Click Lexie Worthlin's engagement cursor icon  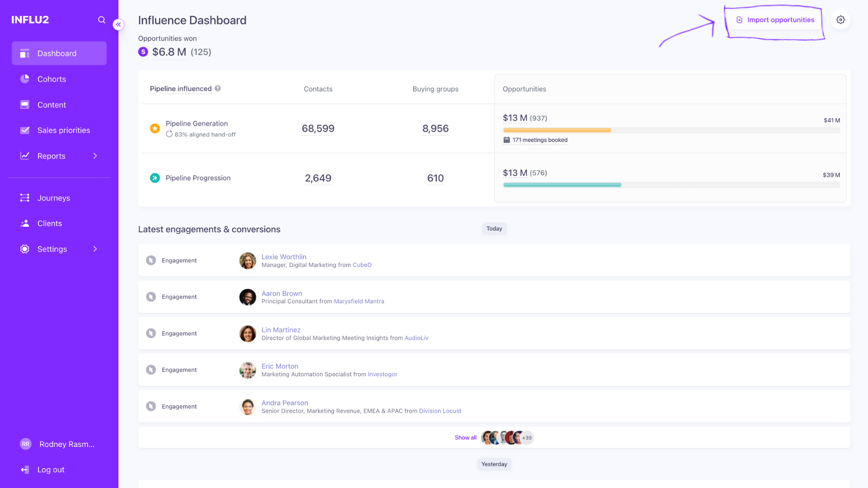tap(151, 260)
